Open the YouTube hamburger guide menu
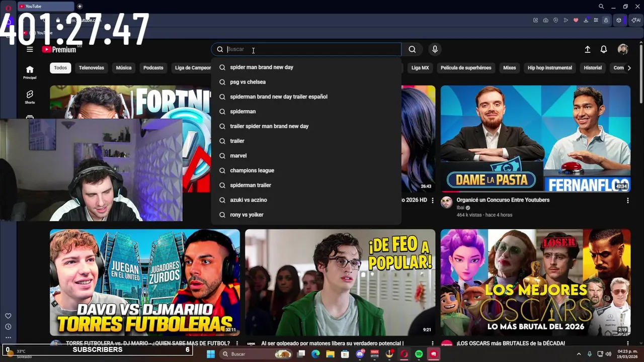644x362 pixels. pos(30,49)
